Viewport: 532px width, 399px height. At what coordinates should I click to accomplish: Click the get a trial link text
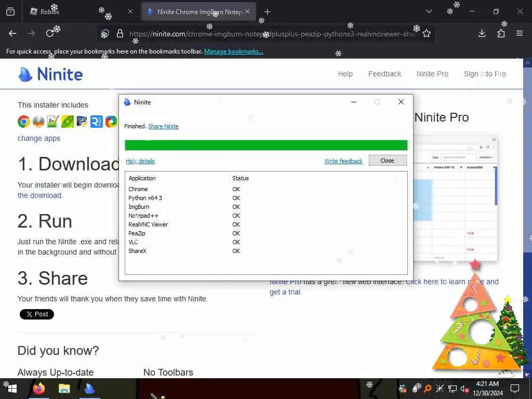[285, 292]
